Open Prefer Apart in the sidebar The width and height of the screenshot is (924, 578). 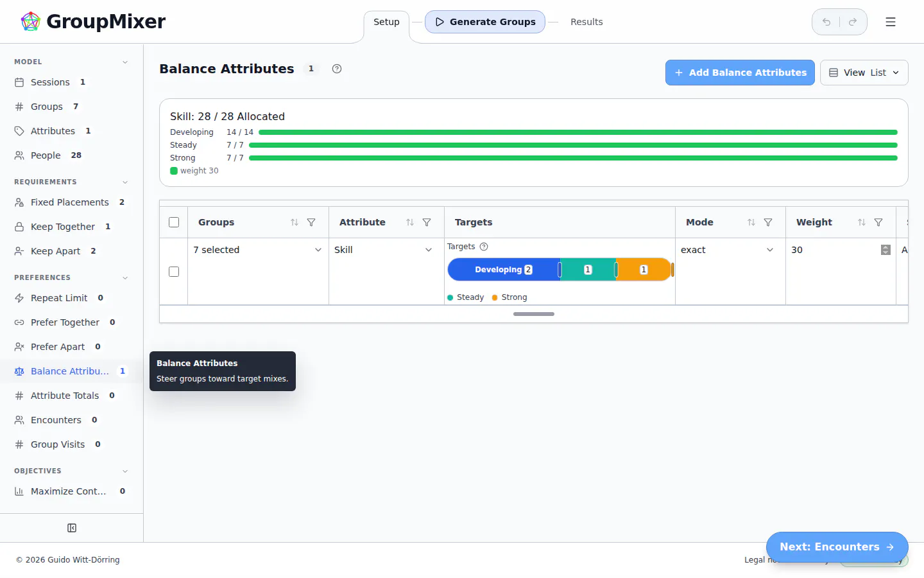tap(71, 347)
